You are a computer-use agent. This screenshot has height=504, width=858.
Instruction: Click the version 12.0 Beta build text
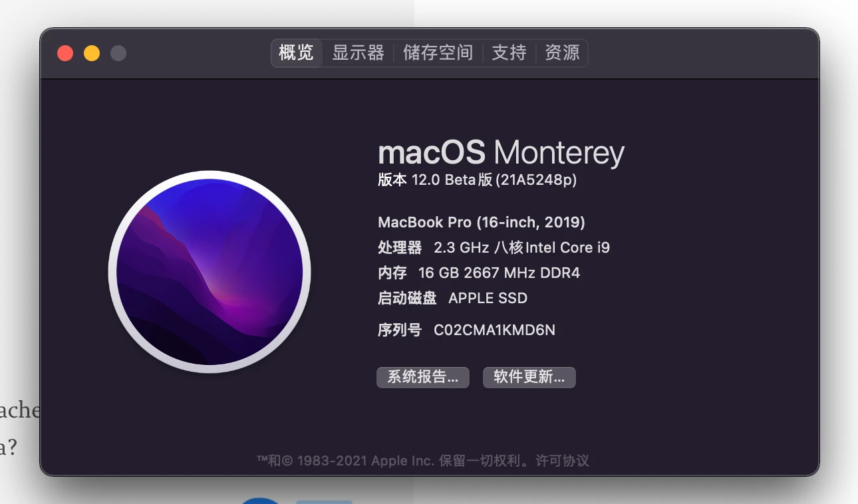tap(478, 180)
